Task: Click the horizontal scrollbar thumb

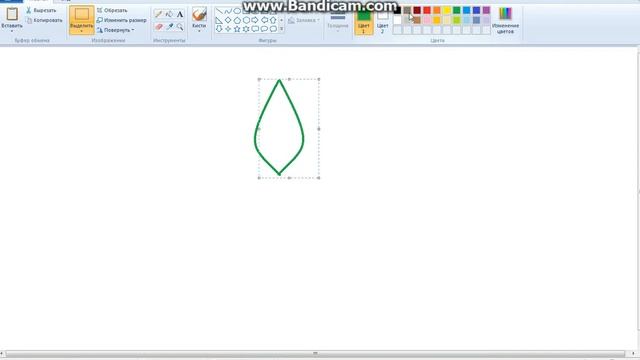Action: [x=315, y=353]
